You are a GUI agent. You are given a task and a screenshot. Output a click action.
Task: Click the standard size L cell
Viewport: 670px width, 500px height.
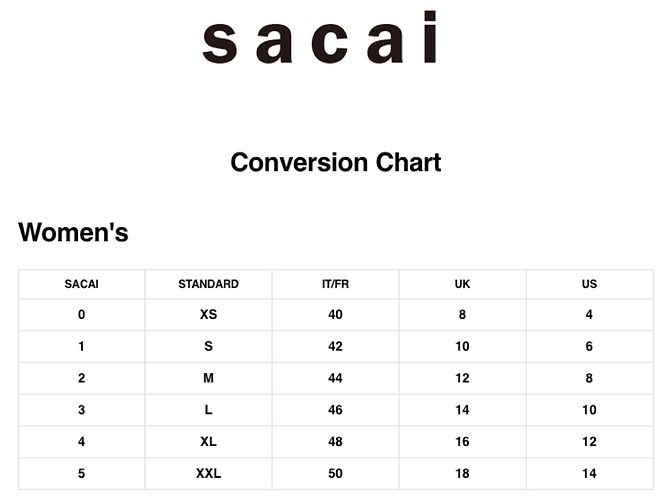click(x=208, y=410)
